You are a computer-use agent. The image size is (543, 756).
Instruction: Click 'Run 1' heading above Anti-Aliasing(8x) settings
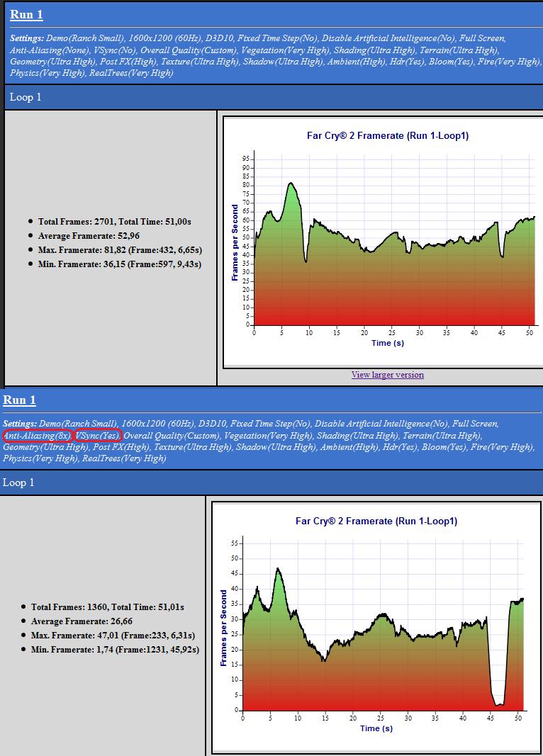tap(19, 400)
